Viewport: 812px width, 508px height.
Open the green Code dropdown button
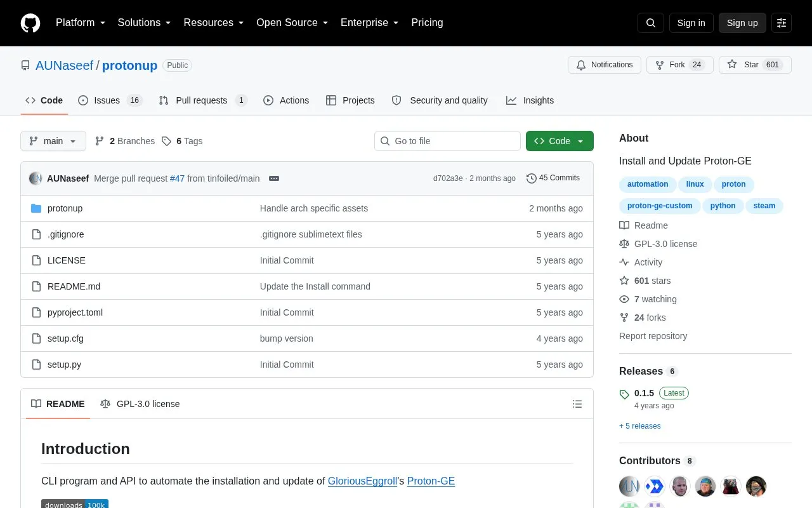(560, 141)
